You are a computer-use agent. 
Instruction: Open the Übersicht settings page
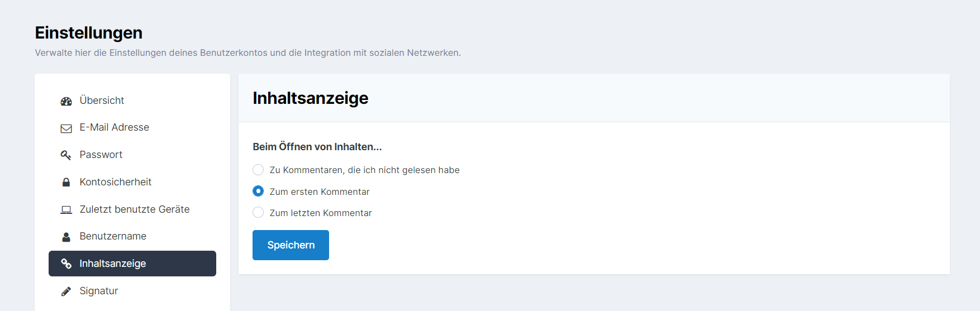click(x=102, y=101)
